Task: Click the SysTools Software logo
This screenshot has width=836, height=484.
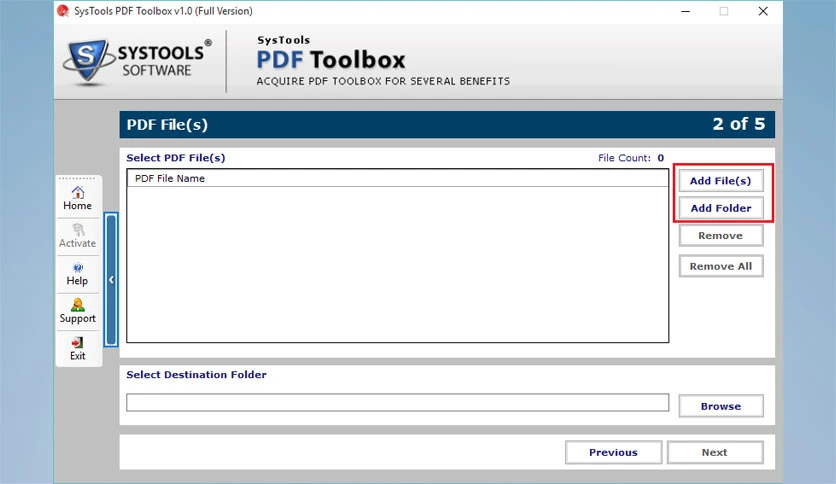Action: pos(138,62)
